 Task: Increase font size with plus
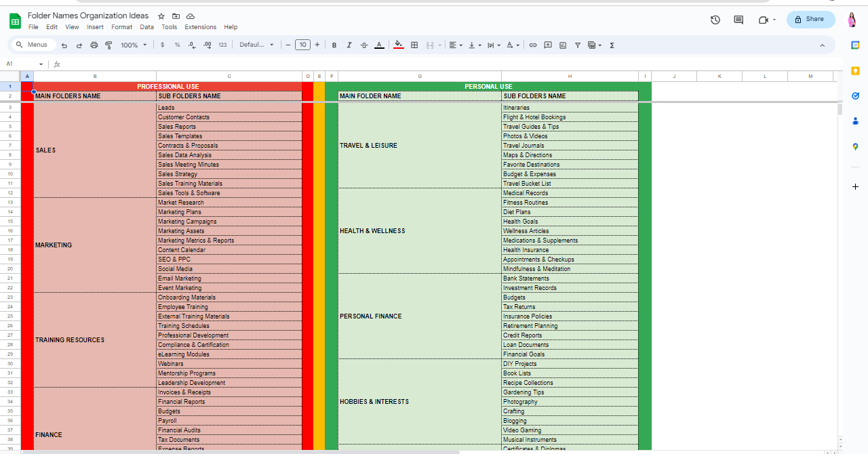click(x=317, y=45)
